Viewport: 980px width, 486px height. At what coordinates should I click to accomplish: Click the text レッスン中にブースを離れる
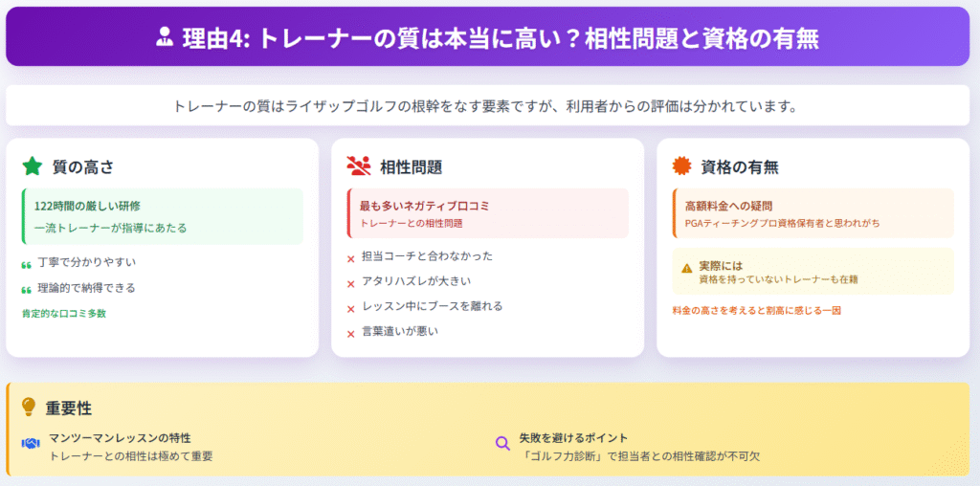[433, 306]
